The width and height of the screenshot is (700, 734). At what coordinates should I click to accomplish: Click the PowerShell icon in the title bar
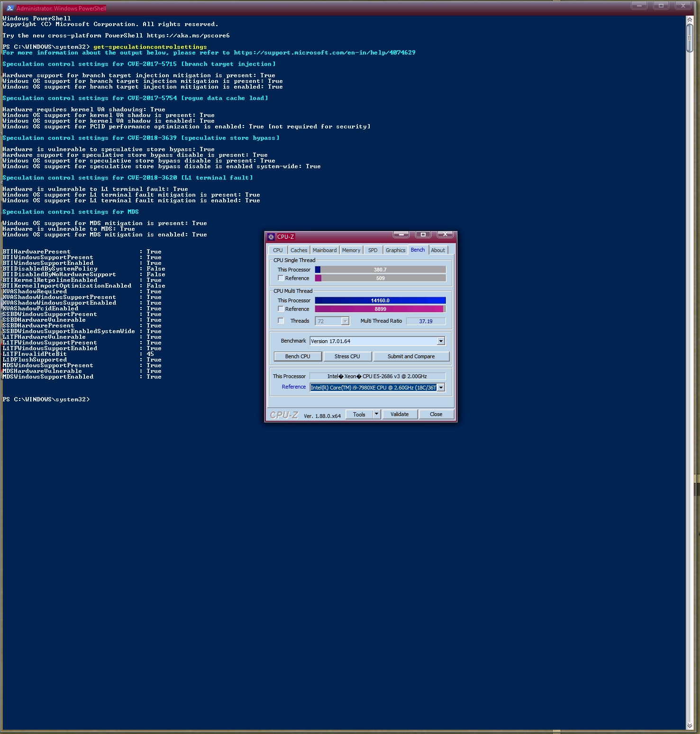point(10,8)
